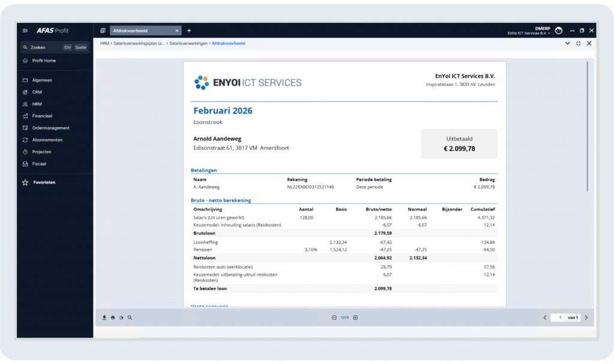614x364 pixels.
Task: Click the Februari 2026 heading
Action: pyautogui.click(x=223, y=111)
